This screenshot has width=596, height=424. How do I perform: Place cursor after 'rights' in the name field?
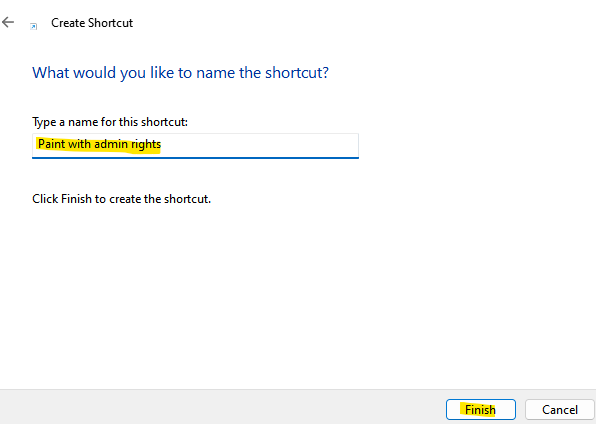162,145
